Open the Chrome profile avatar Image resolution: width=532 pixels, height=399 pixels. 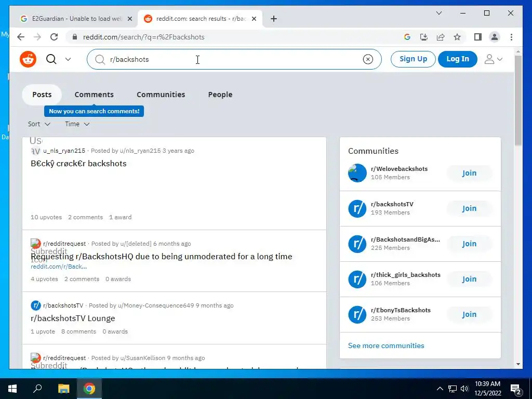(x=495, y=37)
